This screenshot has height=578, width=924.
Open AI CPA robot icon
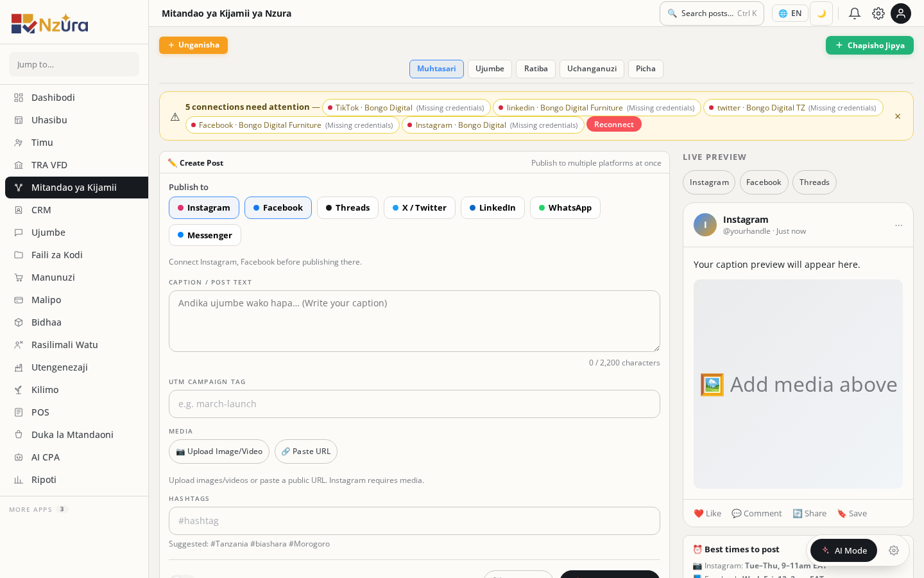(x=19, y=457)
